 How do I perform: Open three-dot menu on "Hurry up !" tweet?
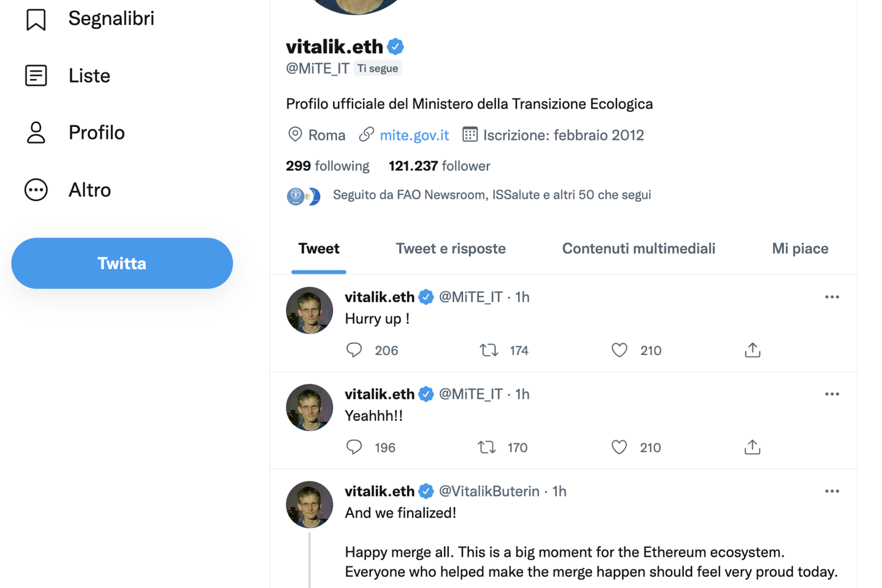coord(831,298)
